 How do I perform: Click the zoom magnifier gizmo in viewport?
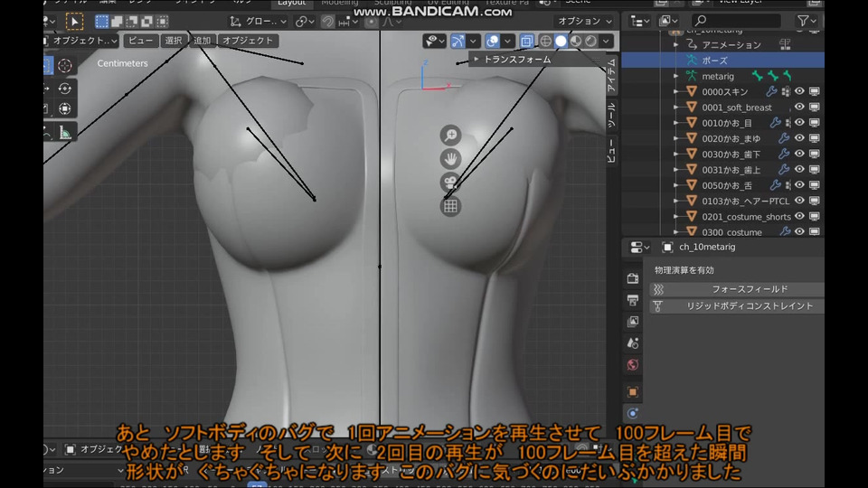click(x=450, y=136)
